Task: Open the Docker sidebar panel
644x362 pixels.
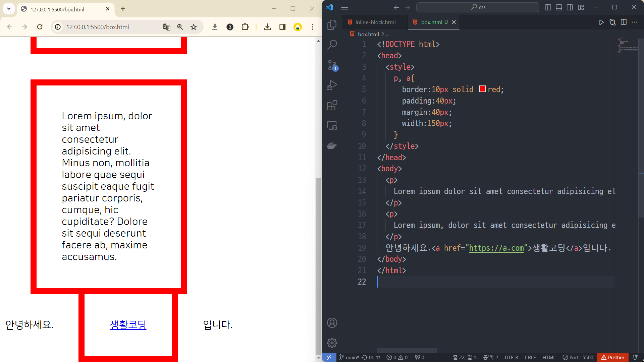Action: [x=332, y=146]
